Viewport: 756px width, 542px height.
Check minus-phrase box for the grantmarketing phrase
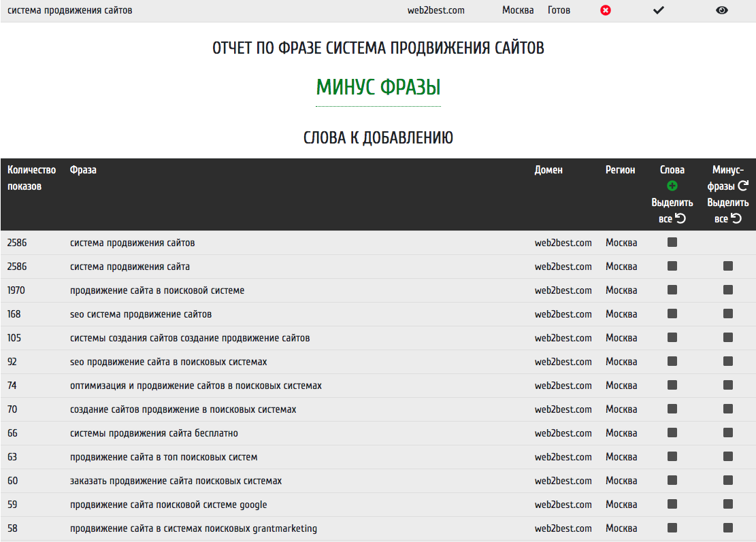click(x=728, y=528)
